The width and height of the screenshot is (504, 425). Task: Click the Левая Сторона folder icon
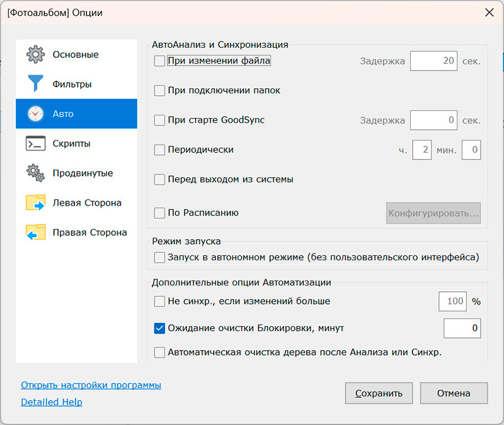[35, 203]
